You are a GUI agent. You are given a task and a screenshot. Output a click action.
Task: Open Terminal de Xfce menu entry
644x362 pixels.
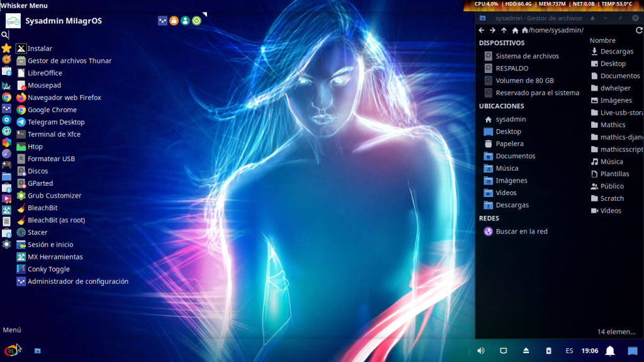(x=53, y=134)
